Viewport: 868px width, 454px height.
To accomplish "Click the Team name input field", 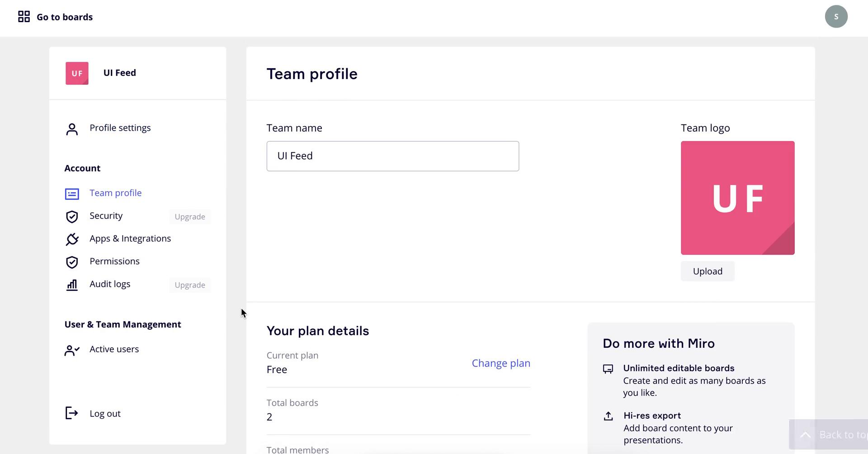I will [393, 156].
